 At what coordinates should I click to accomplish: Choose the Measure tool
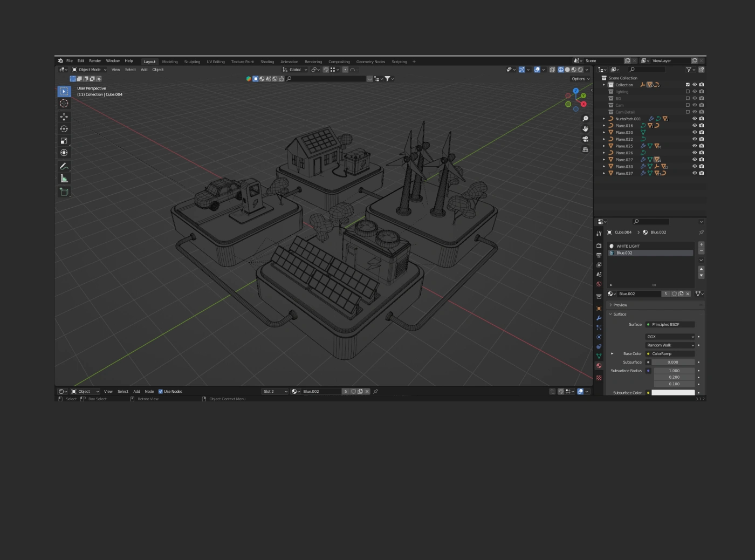point(64,179)
